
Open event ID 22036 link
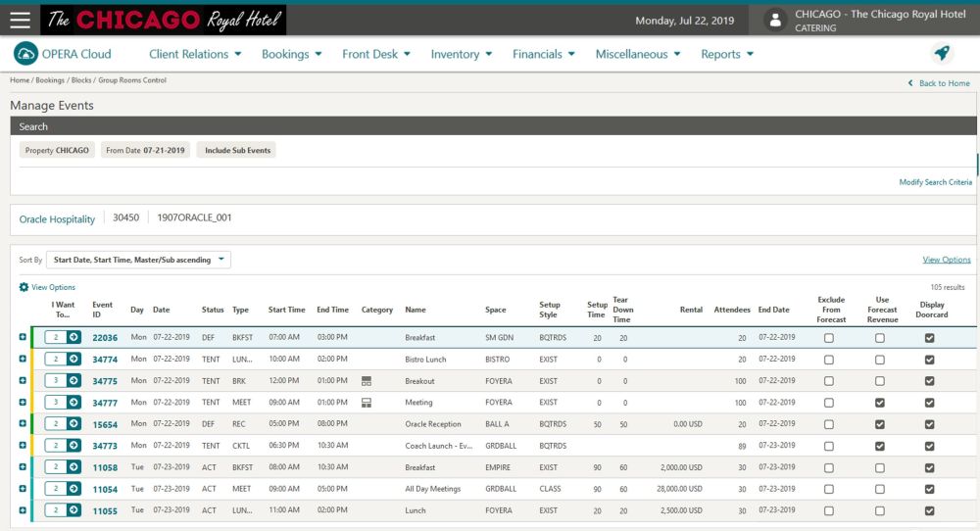[x=105, y=338]
